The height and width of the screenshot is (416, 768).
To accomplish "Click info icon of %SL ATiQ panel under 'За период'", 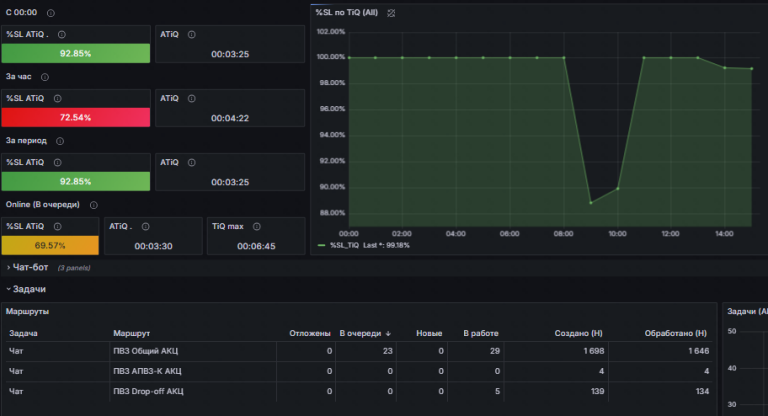I will click(x=57, y=163).
